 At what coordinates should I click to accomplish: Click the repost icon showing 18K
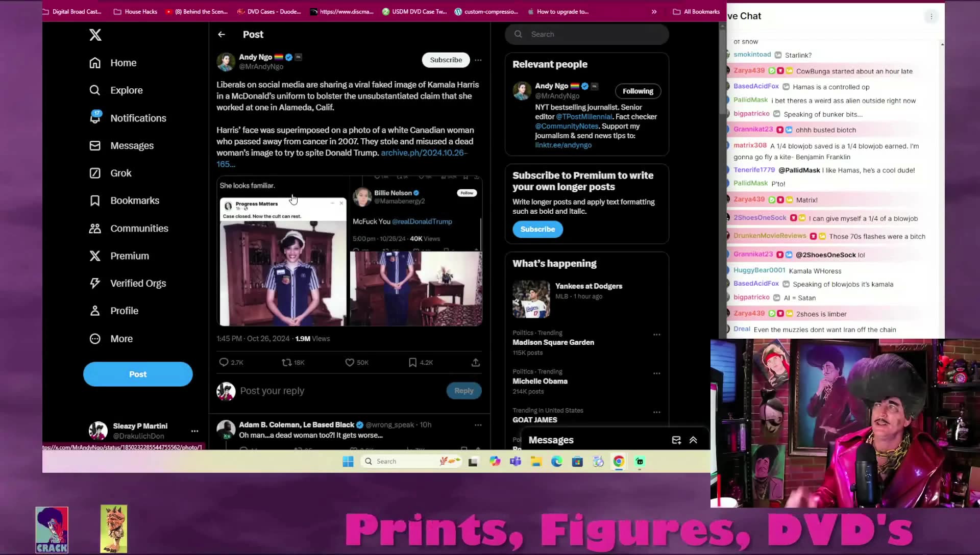[x=287, y=362]
